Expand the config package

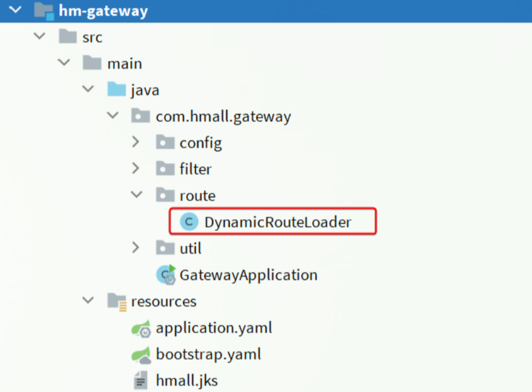[136, 143]
